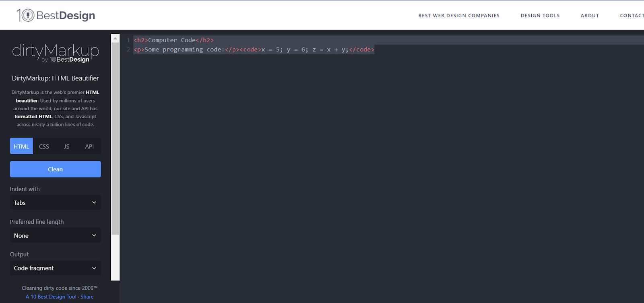Click the Share link

(x=87, y=297)
